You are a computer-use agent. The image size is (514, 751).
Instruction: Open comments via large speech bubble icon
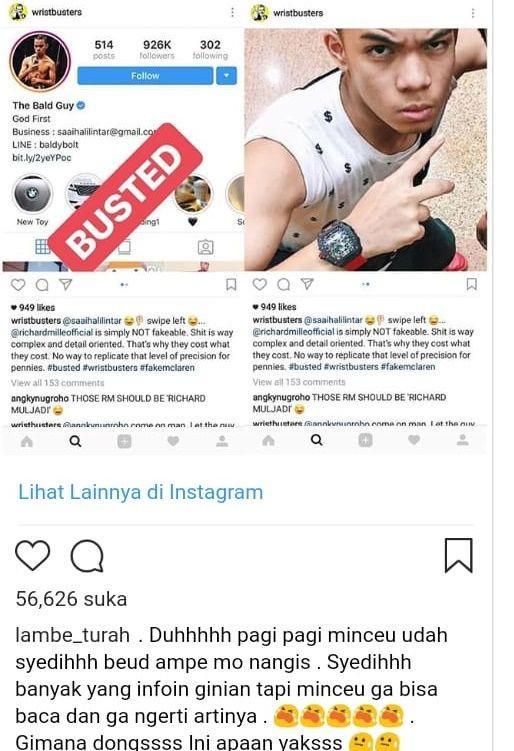click(87, 556)
